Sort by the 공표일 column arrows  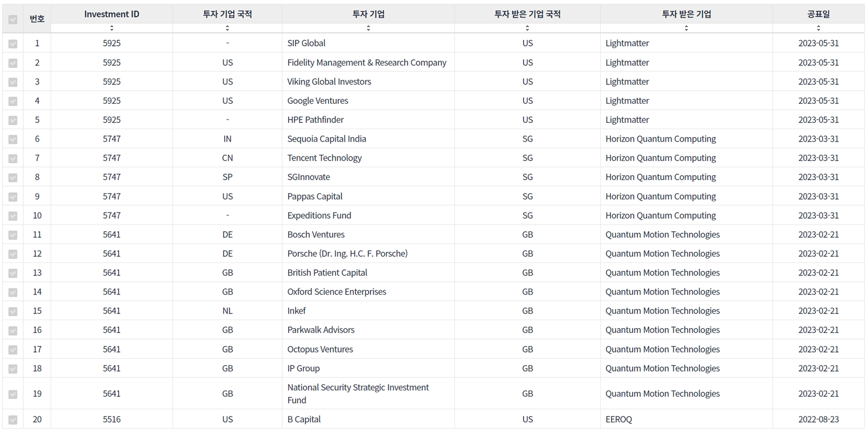818,28
